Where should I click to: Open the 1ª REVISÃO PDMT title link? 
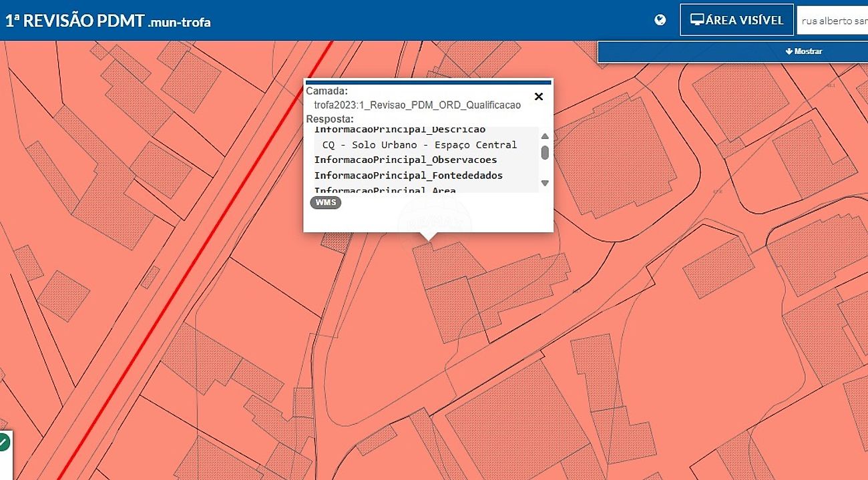pos(75,21)
